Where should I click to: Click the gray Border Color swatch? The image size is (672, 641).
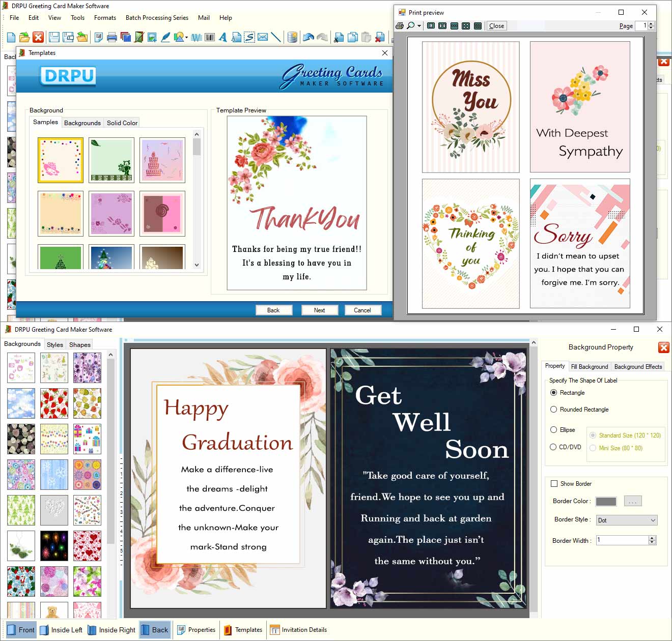point(606,502)
